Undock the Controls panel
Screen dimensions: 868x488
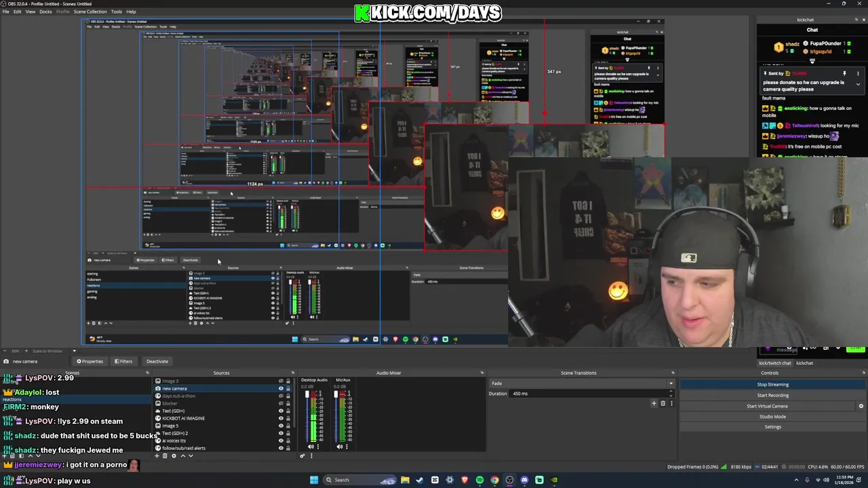pos(864,373)
